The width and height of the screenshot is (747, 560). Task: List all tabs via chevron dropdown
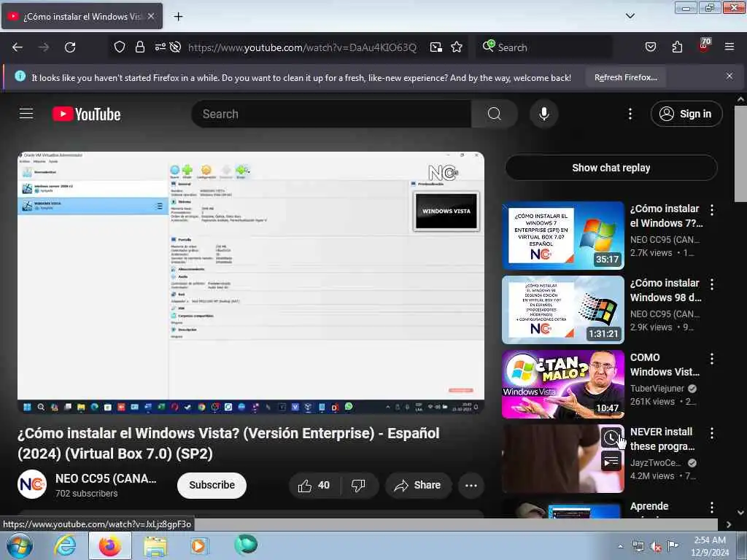pos(630,16)
